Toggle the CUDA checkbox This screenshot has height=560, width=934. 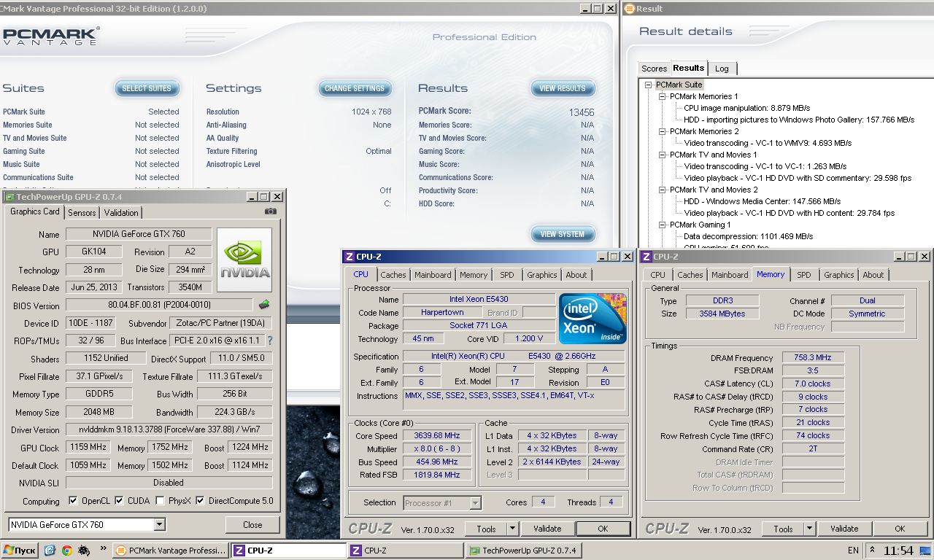click(119, 501)
